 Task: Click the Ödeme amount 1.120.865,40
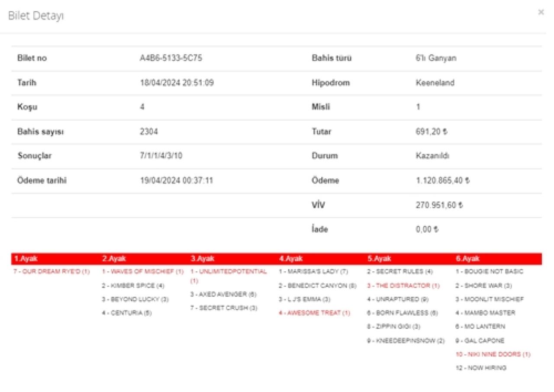point(442,181)
